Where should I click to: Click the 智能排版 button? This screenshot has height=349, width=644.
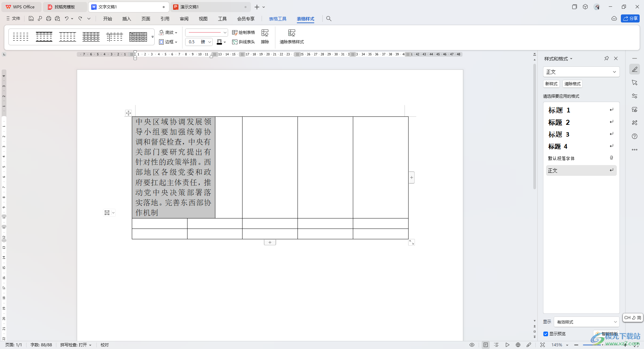606,334
